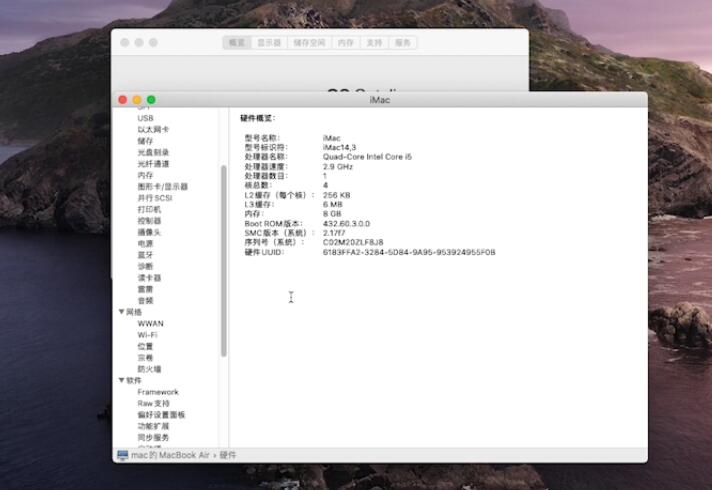712x490 pixels.
Task: Open the 支持 tab in the back window
Action: [374, 43]
